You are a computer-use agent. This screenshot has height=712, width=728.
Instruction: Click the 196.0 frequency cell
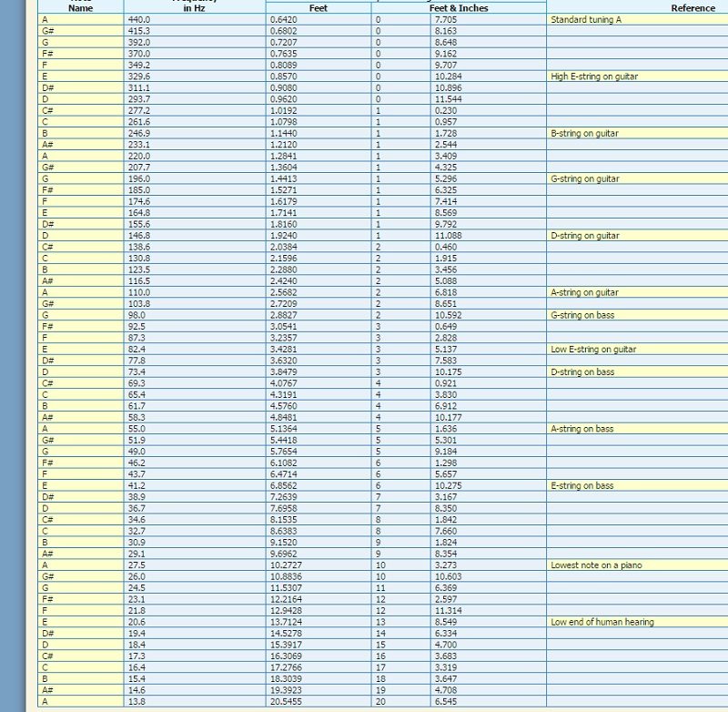[x=195, y=178]
